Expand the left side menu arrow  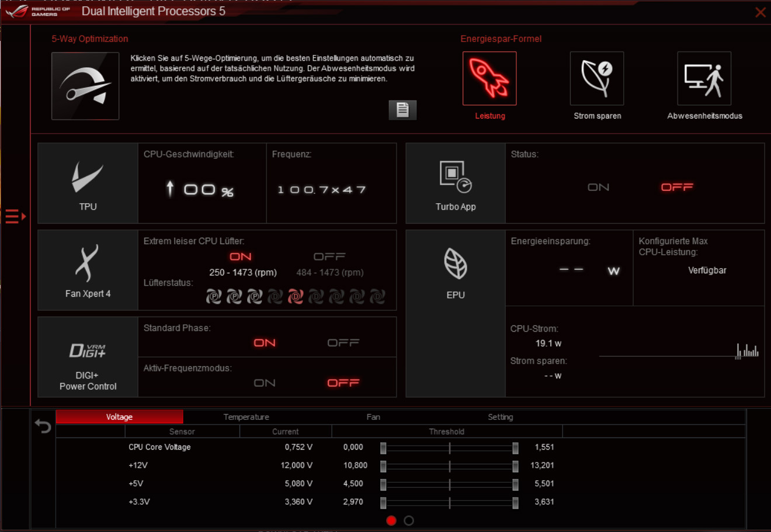(x=15, y=216)
